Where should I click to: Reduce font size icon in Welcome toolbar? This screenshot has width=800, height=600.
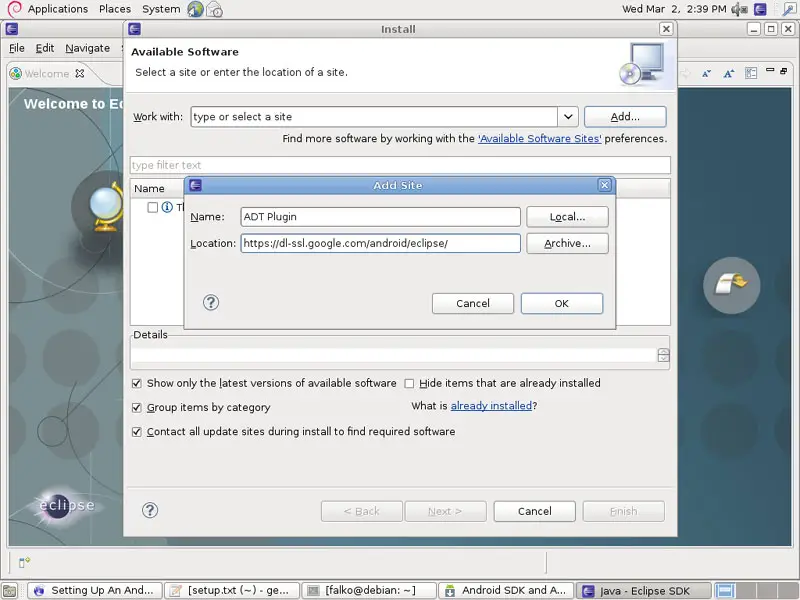[x=706, y=73]
